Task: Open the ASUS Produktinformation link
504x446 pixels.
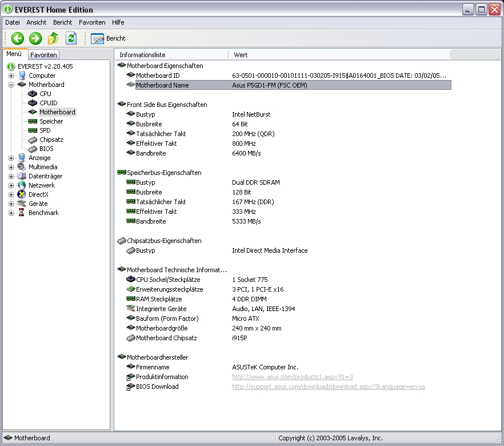Action: pyautogui.click(x=292, y=377)
